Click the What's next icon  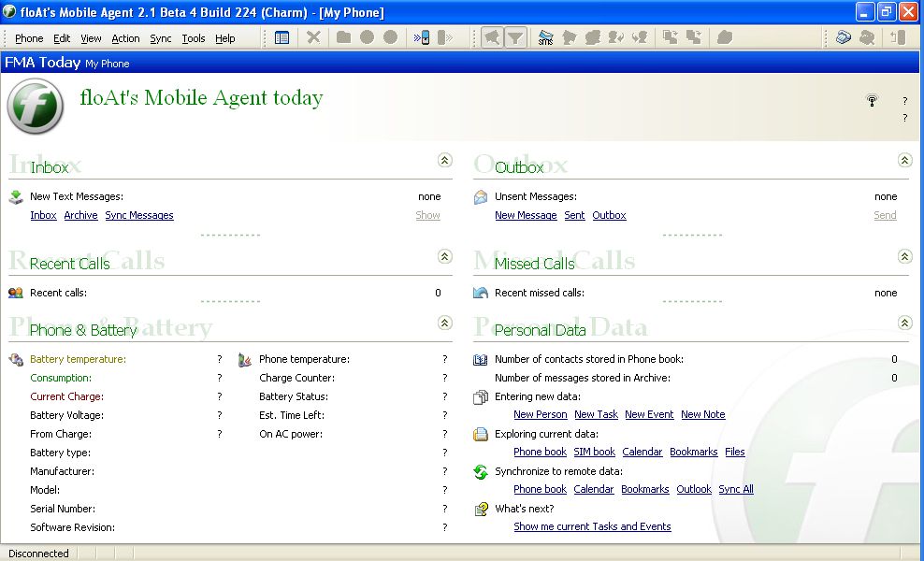pos(481,510)
